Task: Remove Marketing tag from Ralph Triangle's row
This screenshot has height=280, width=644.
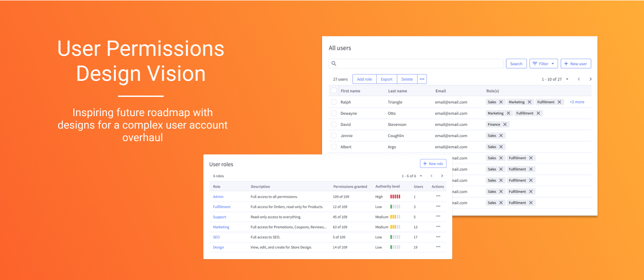Action: [530, 102]
